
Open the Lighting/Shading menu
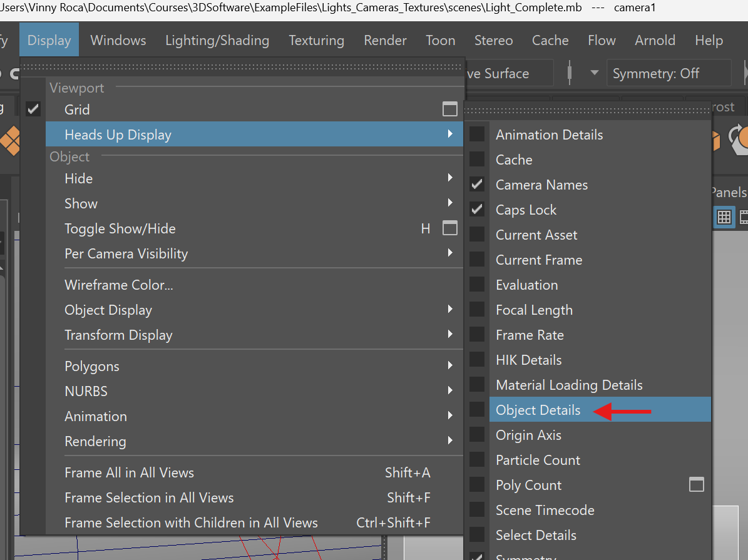click(217, 41)
